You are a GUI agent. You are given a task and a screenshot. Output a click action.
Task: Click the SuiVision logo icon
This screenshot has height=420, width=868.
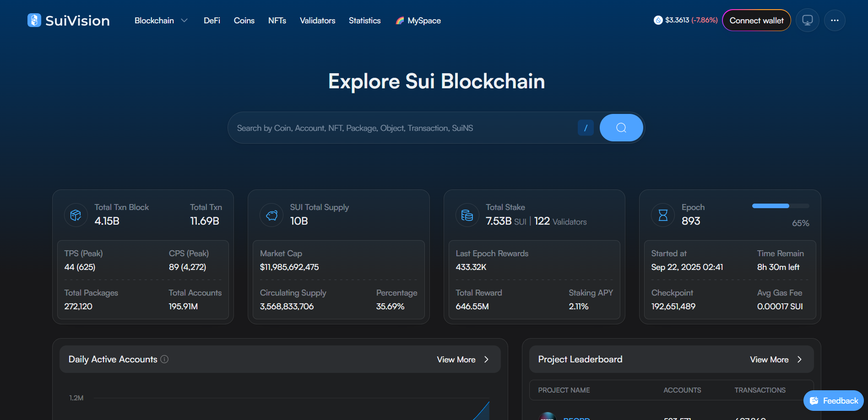[34, 20]
